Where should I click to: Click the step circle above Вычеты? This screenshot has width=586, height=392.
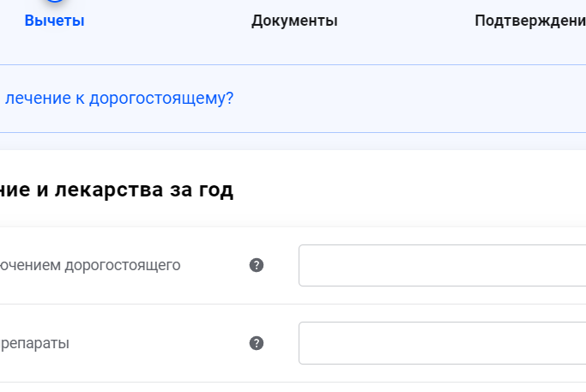54,3
